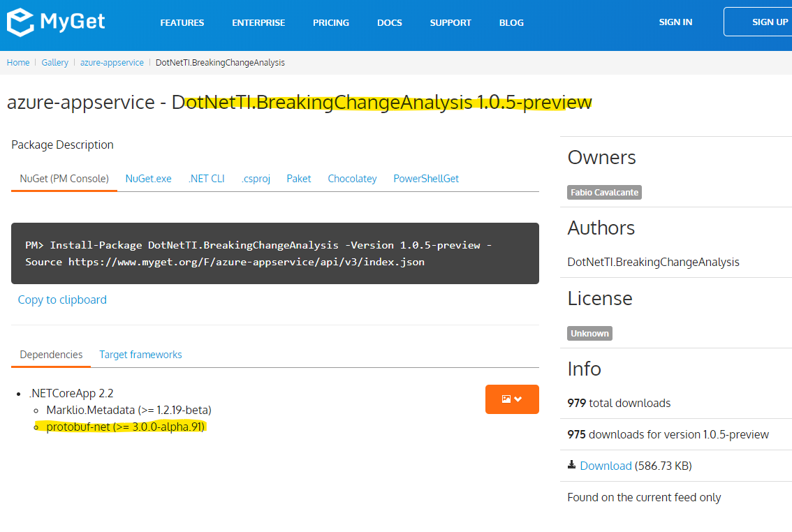Open azure-appservice breadcrumb link
Image resolution: width=792 pixels, height=532 pixels.
[112, 63]
